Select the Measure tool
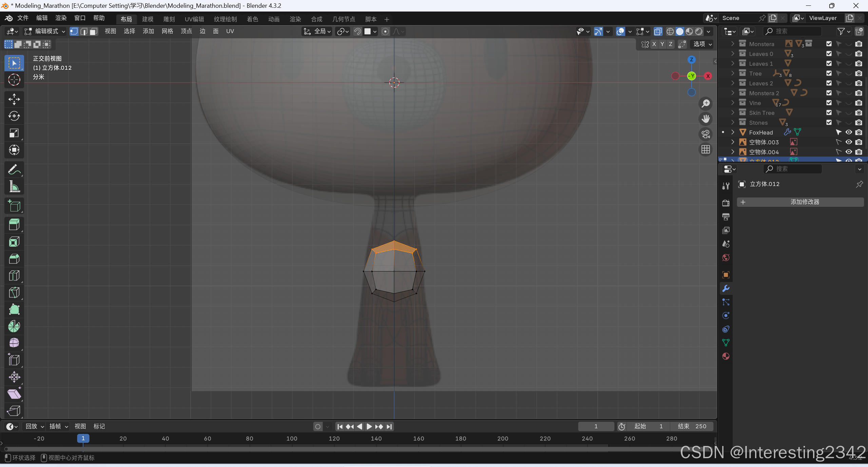 coord(14,186)
